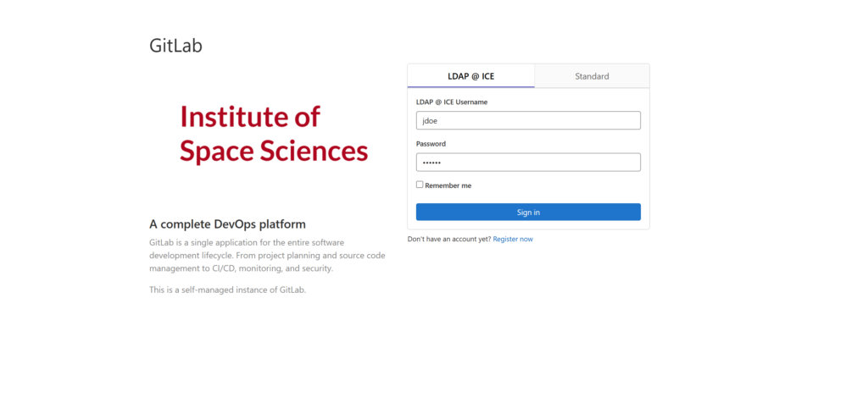Click the 'Don't have an account yet?' text
Image resolution: width=868 pixels, height=403 pixels.
click(448, 240)
